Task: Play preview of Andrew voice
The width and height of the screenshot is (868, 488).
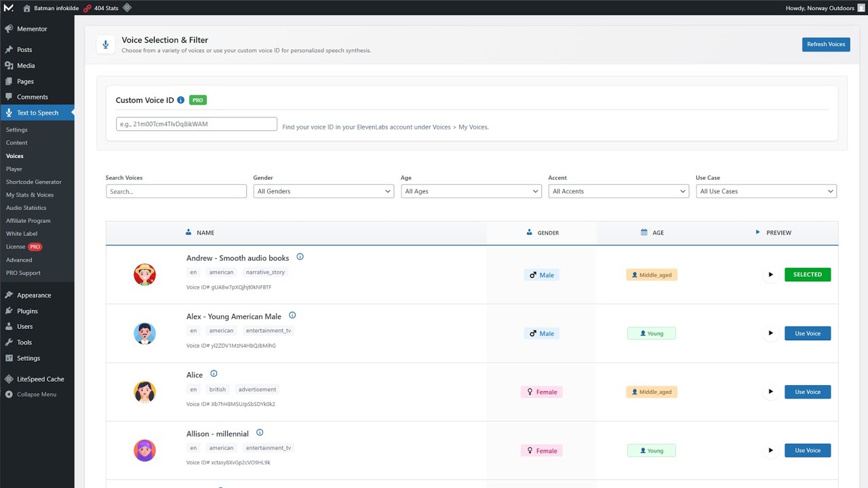Action: pos(770,274)
